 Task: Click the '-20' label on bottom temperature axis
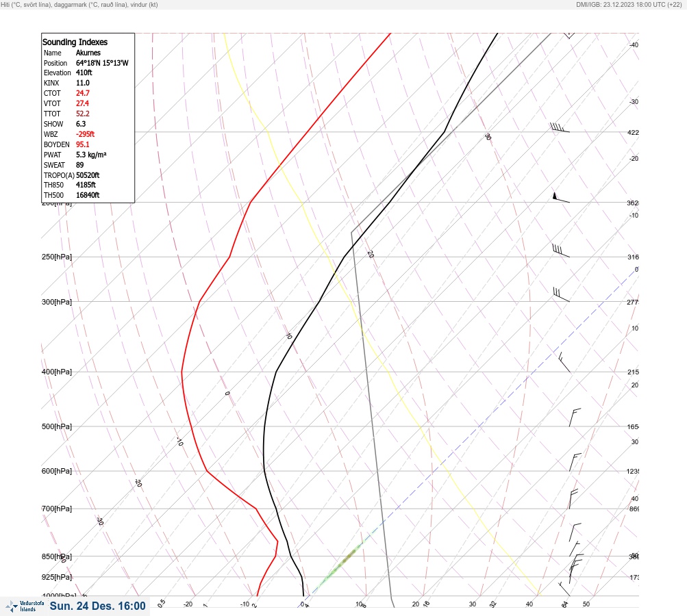188,604
